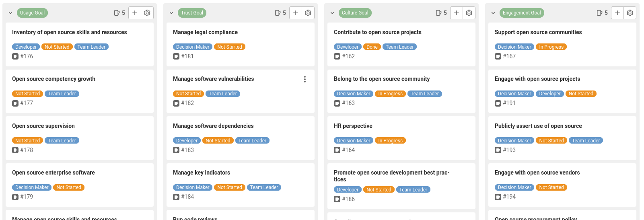The width and height of the screenshot is (644, 220).
Task: Add new issue to Culture Goal list
Action: 457,13
